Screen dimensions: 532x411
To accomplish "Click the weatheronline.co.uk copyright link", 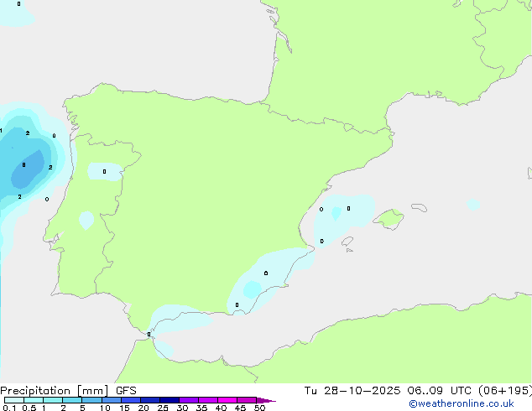I will click(x=462, y=403).
